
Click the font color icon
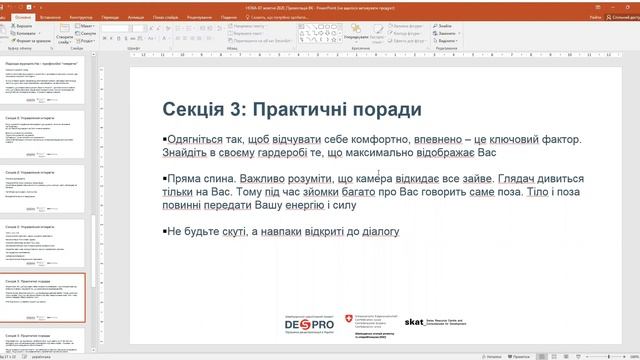coord(164,38)
